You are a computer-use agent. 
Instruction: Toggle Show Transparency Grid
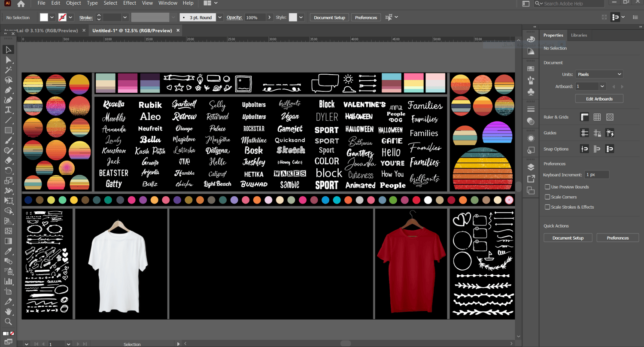tap(610, 117)
